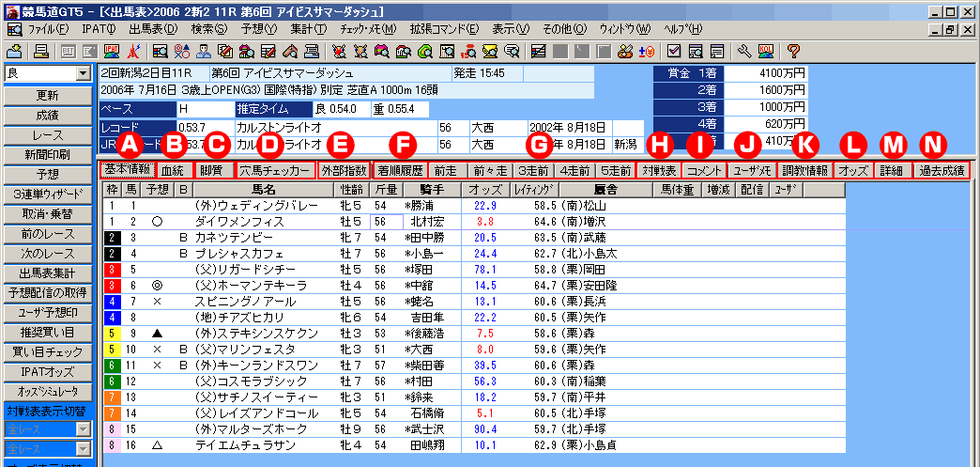The image size is (980, 467).
Task: Click the オッズ column header
Action: [x=484, y=189]
